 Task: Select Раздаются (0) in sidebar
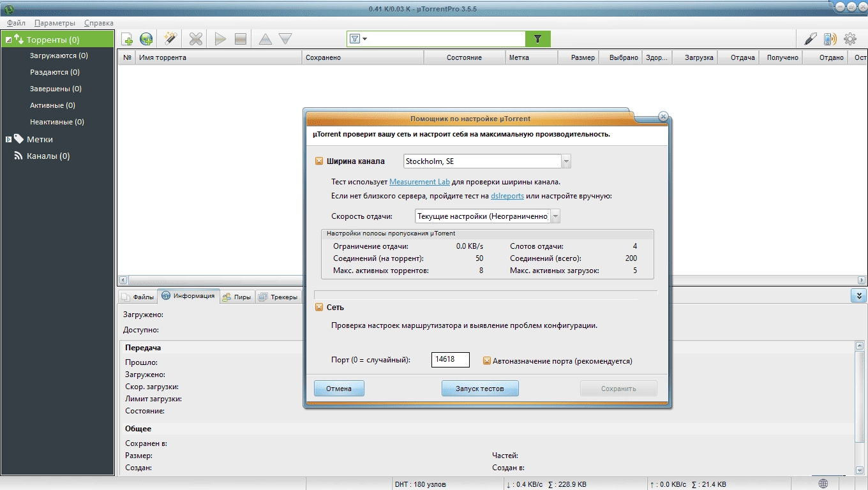(x=55, y=72)
